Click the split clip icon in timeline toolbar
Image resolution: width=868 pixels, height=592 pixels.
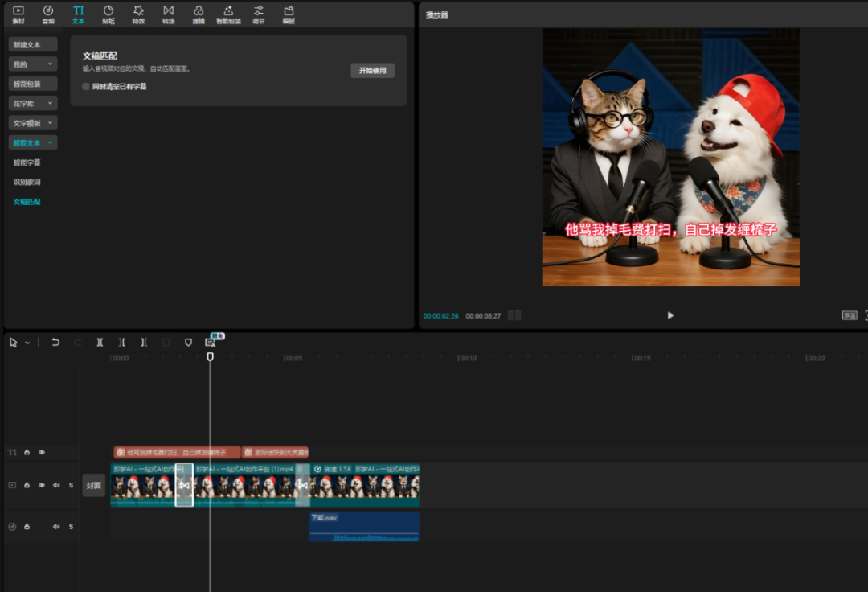pos(100,342)
